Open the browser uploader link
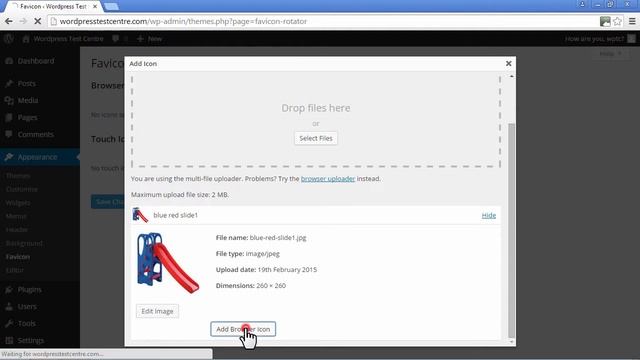 (x=328, y=179)
